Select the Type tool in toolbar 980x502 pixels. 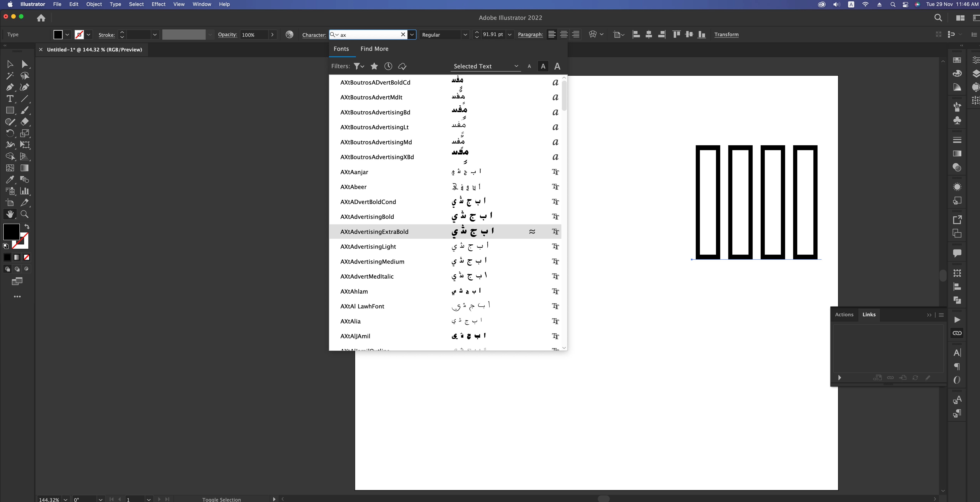tap(10, 99)
